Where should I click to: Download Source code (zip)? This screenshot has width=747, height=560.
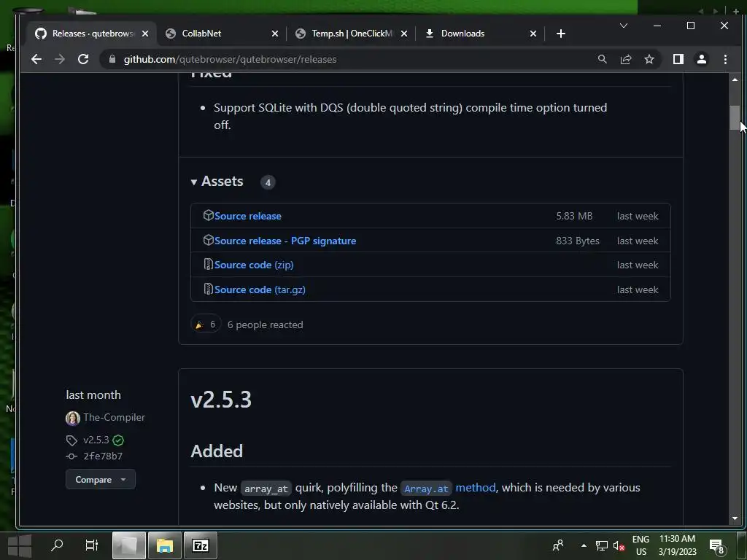[x=254, y=265]
